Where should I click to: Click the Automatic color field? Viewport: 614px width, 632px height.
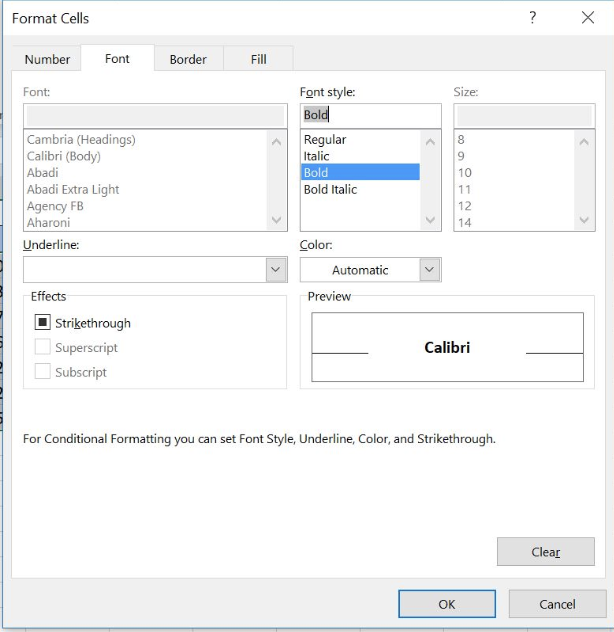pyautogui.click(x=360, y=270)
